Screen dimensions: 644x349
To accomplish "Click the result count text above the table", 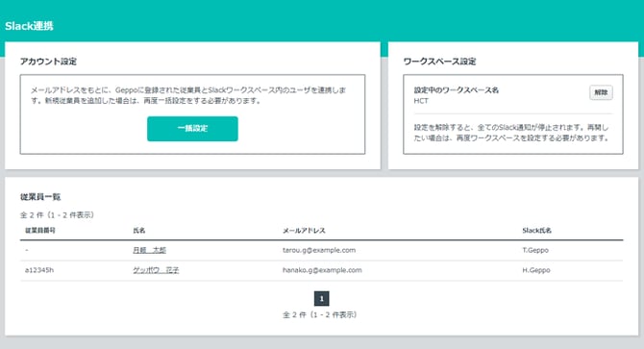I will 57,214.
